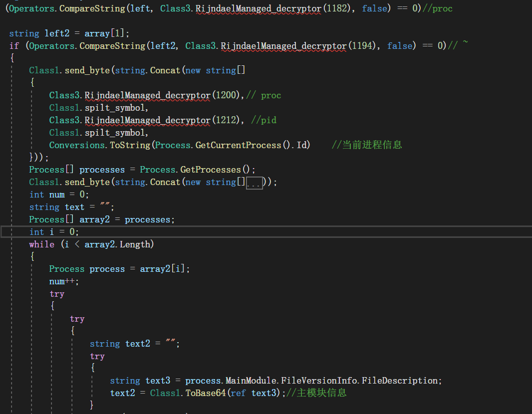Image resolution: width=532 pixels, height=414 pixels.
Task: Click array2.Length in the while condition
Action: pos(117,244)
